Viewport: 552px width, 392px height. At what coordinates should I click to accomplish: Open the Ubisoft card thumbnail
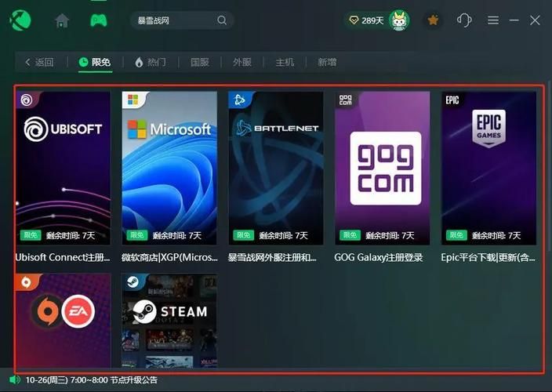(x=63, y=169)
